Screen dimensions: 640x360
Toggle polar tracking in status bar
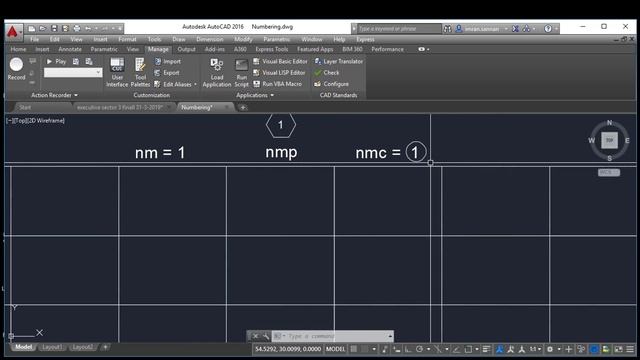point(419,349)
